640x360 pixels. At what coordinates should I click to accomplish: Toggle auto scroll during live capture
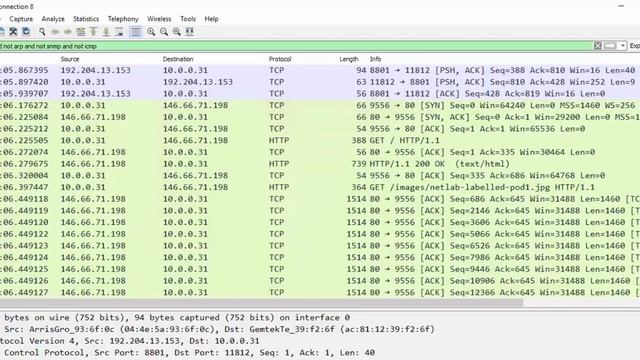(x=119, y=31)
